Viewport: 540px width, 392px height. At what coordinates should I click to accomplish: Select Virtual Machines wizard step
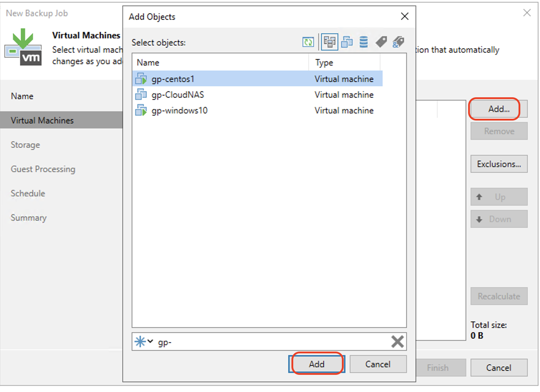62,120
